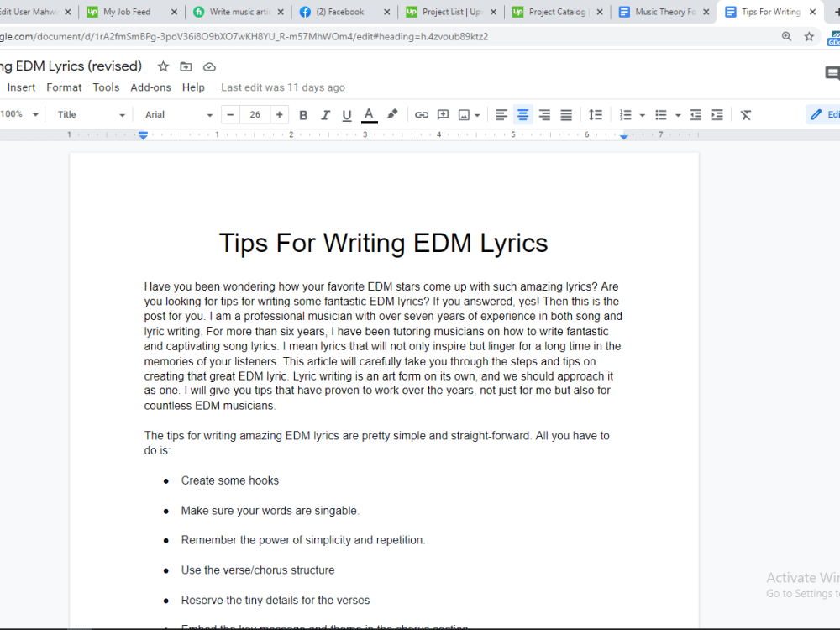Viewport: 840px width, 630px height.
Task: Close the Write music article tab
Action: pos(281,12)
